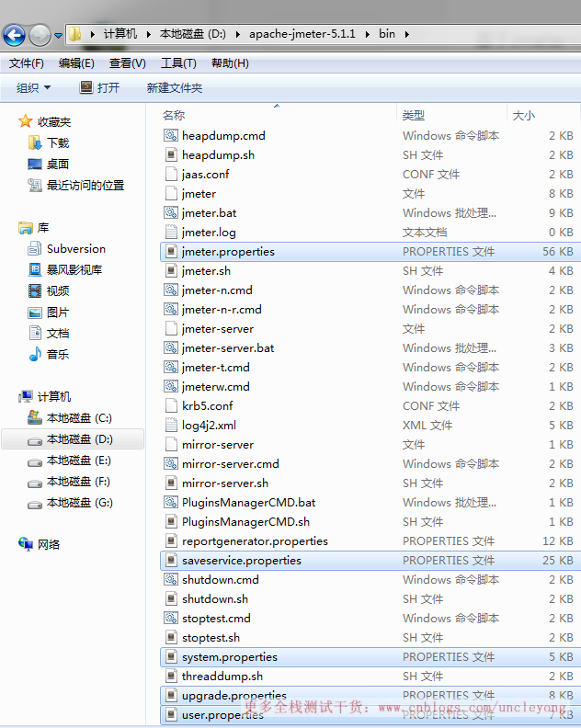Screen dimensions: 581x728
Task: Select the system.properties file
Action: coord(370,657)
